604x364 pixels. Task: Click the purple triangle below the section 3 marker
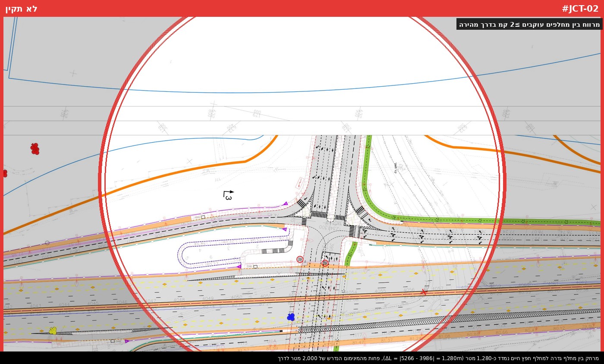pyautogui.click(x=285, y=204)
